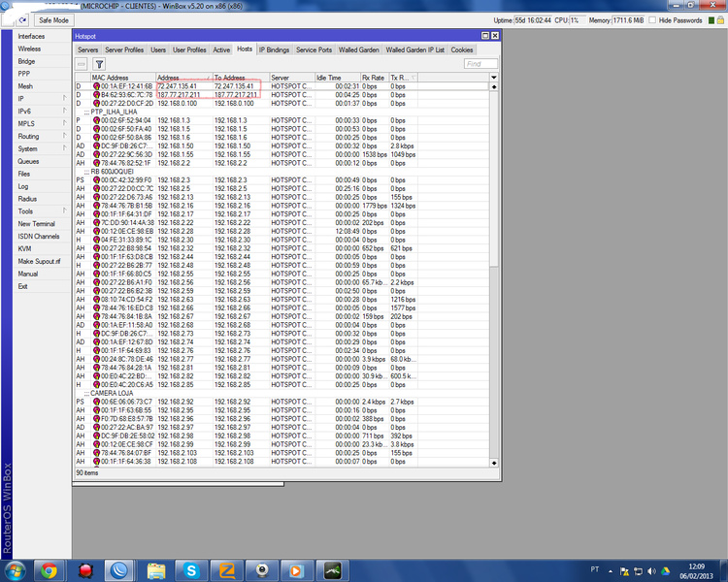Click the scroll-down arrow of hosts list

tap(493, 463)
